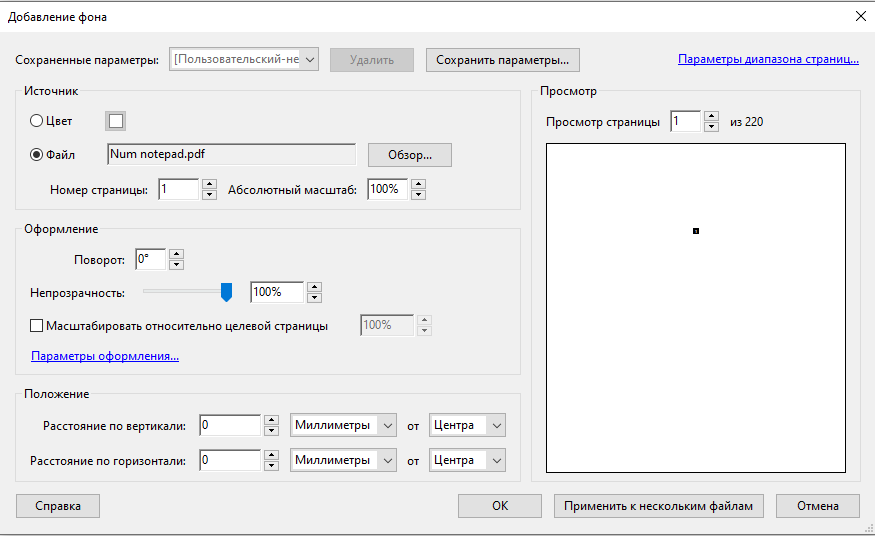This screenshot has height=536, width=875.
Task: Open vertical distance units Миллиметры dropdown
Action: 343,426
